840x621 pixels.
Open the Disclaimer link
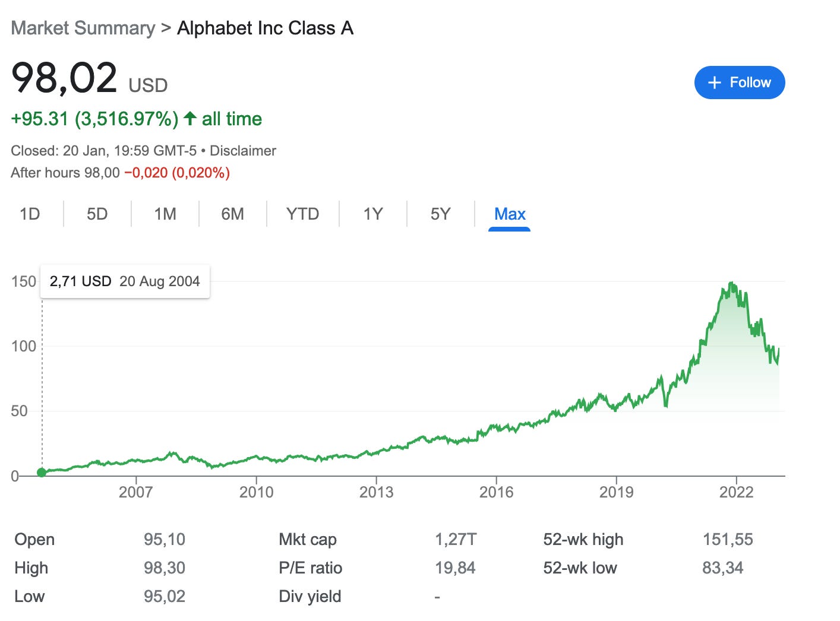244,150
